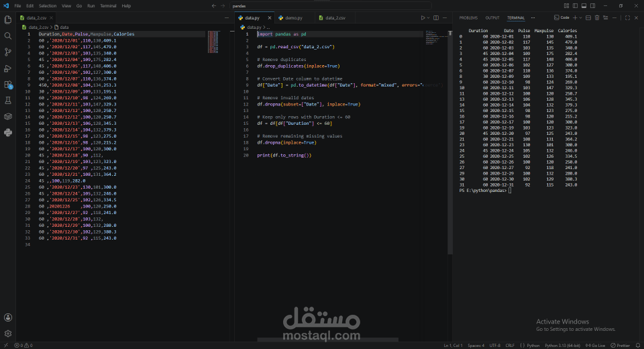Viewport: 644px width, 349px height.
Task: Select data_2.csv tab in left group
Action: point(36,17)
